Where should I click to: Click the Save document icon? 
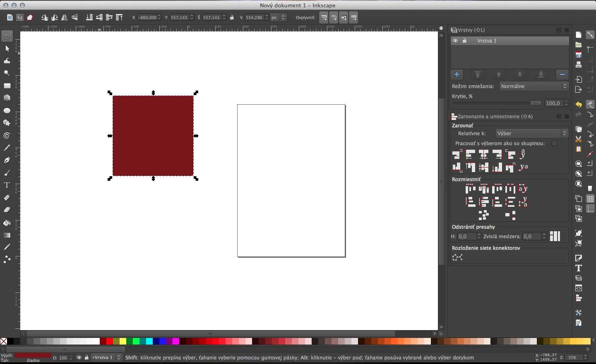click(579, 54)
